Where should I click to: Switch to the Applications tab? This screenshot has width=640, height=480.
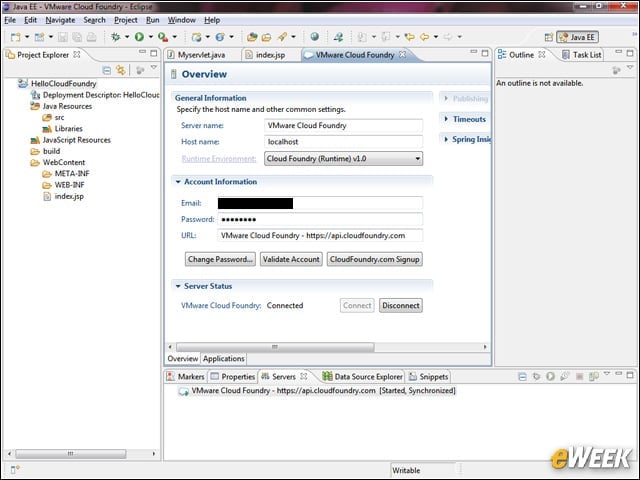224,359
